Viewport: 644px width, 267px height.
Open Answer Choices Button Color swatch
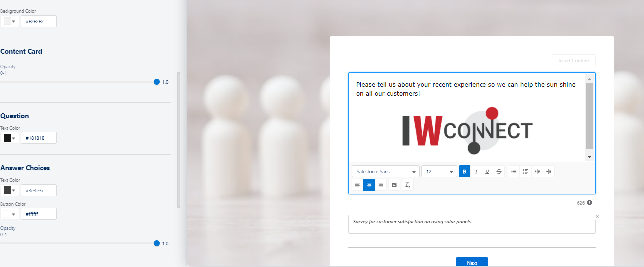click(10, 214)
